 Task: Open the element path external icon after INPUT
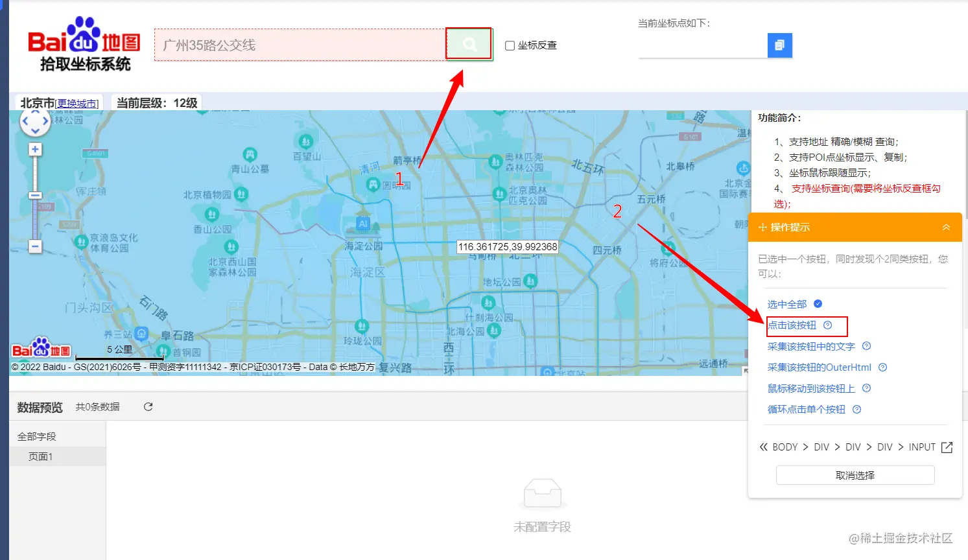tap(947, 447)
